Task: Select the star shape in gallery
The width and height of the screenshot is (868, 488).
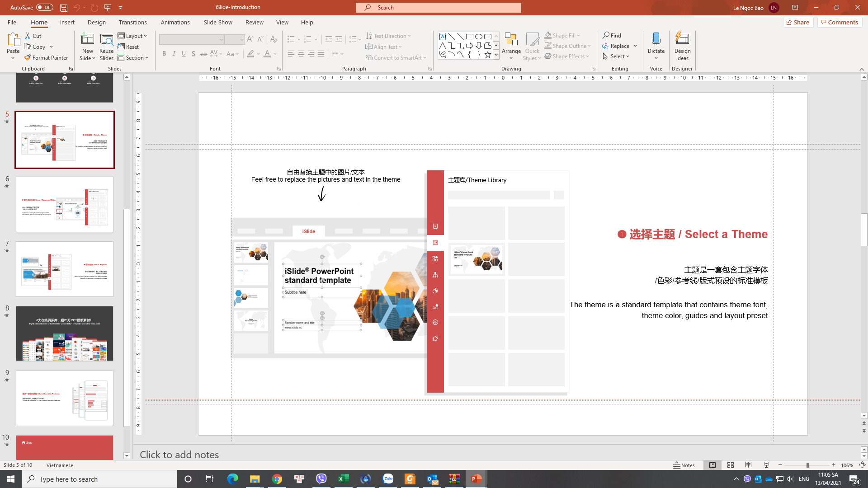Action: [x=488, y=55]
